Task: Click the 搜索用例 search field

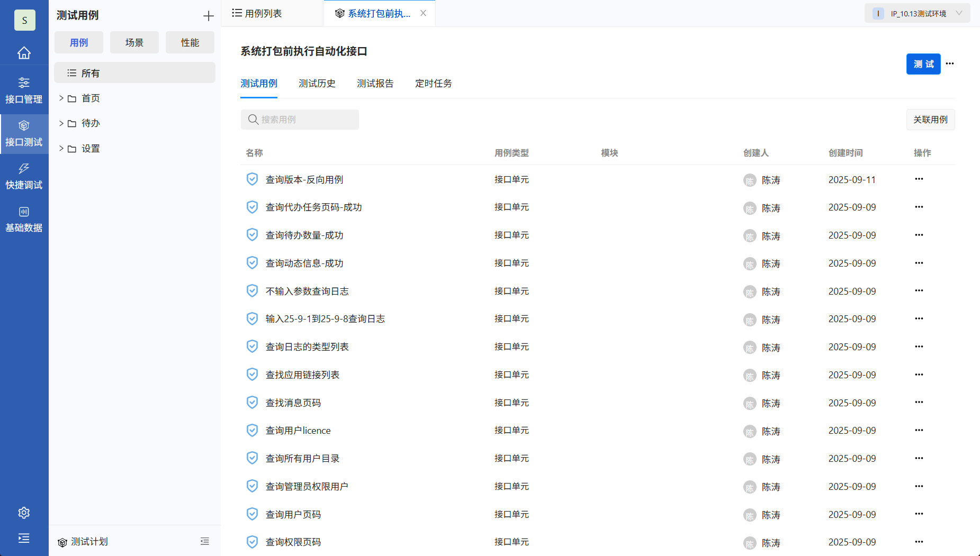Action: (300, 120)
